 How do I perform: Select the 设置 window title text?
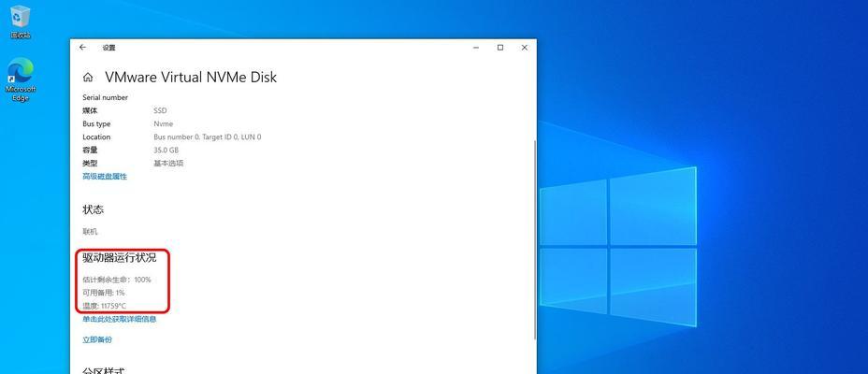(x=108, y=48)
